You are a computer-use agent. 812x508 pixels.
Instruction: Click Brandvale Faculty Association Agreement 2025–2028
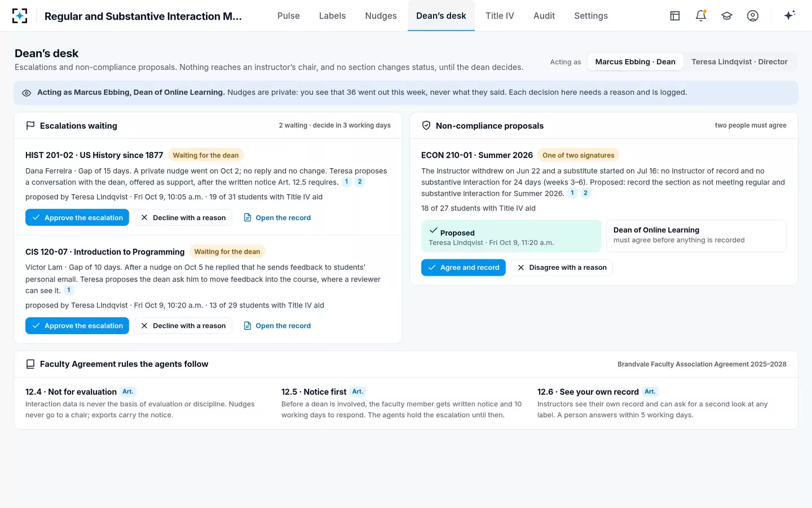pyautogui.click(x=702, y=364)
